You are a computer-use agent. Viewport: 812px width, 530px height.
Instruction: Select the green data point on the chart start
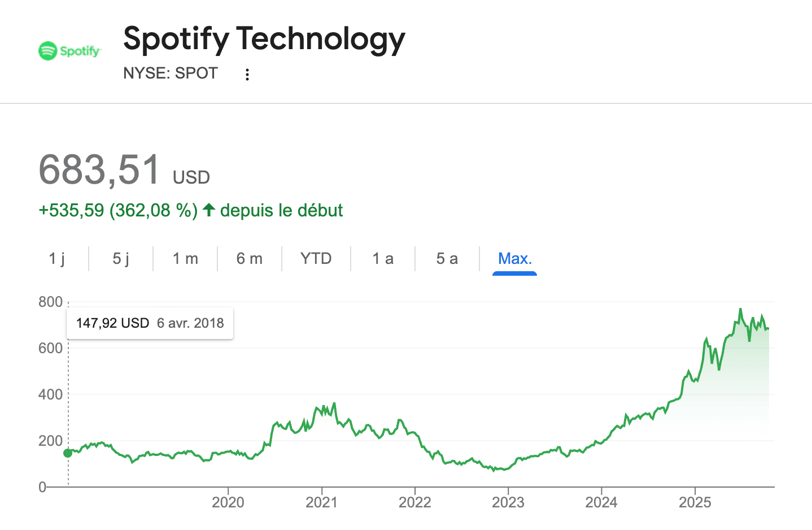[68, 453]
